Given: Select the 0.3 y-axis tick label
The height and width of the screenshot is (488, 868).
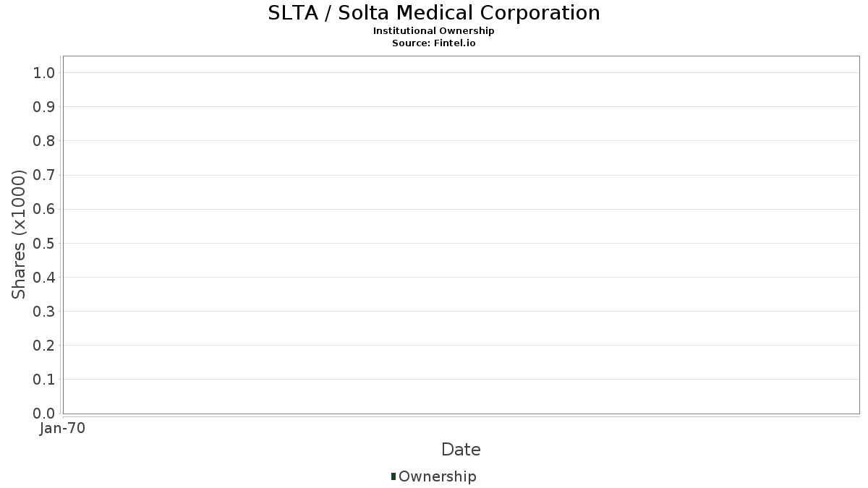Looking at the screenshot, I should tap(44, 312).
